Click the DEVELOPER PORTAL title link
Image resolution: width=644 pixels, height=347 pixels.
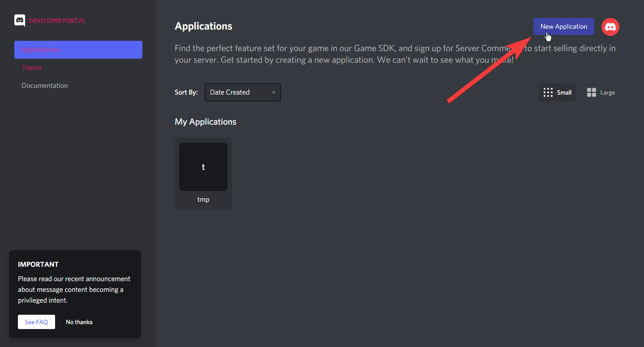pos(57,21)
